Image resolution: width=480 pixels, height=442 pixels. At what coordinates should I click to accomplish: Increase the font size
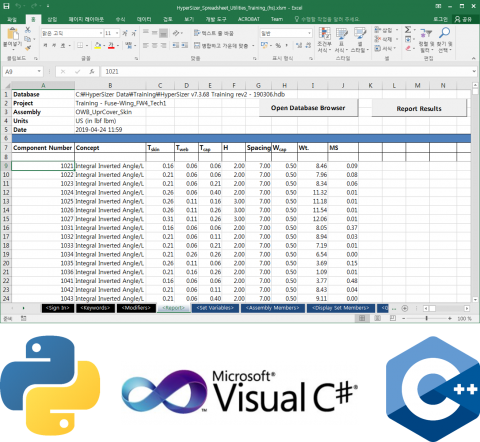click(x=125, y=33)
